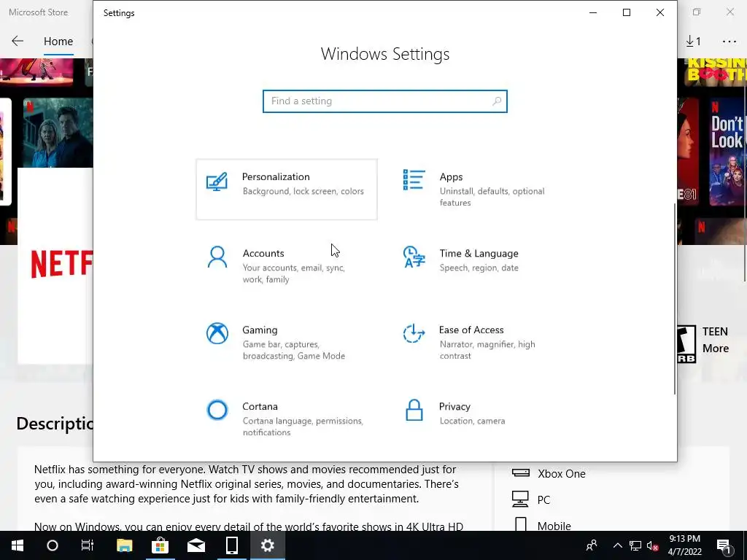Open Task View on the taskbar
This screenshot has width=747, height=560.
click(88, 545)
